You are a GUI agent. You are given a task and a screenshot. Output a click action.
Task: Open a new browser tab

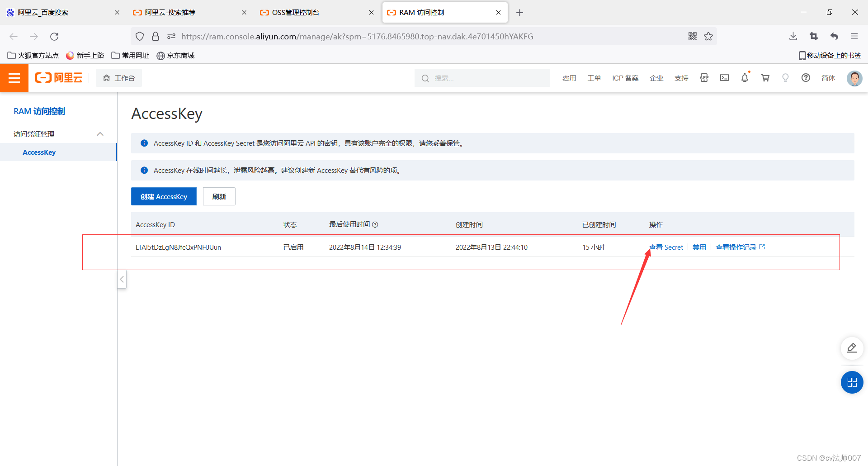pyautogui.click(x=519, y=13)
